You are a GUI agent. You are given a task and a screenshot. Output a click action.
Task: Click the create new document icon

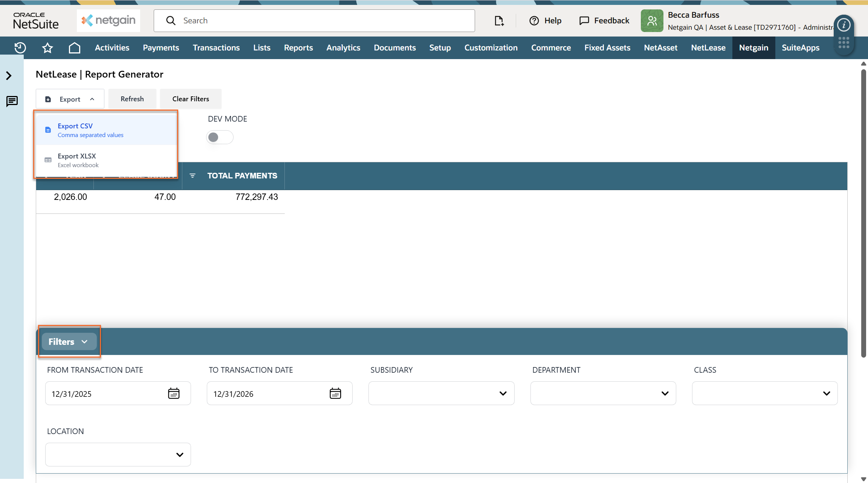[x=499, y=21]
